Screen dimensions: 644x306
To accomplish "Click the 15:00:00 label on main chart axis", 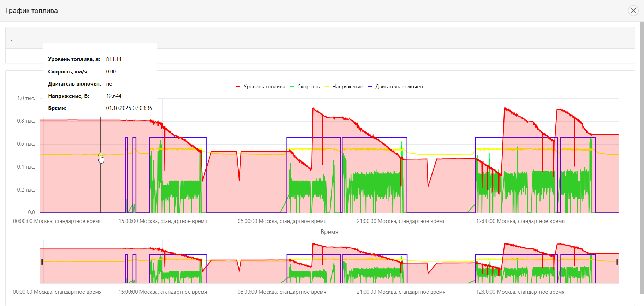I will [163, 221].
